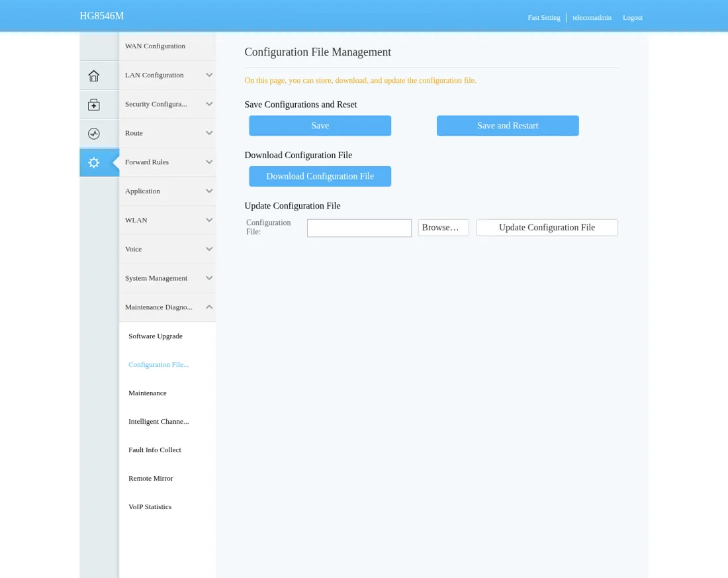Open the pulse monitor sidebar icon
The image size is (728, 578).
94,134
